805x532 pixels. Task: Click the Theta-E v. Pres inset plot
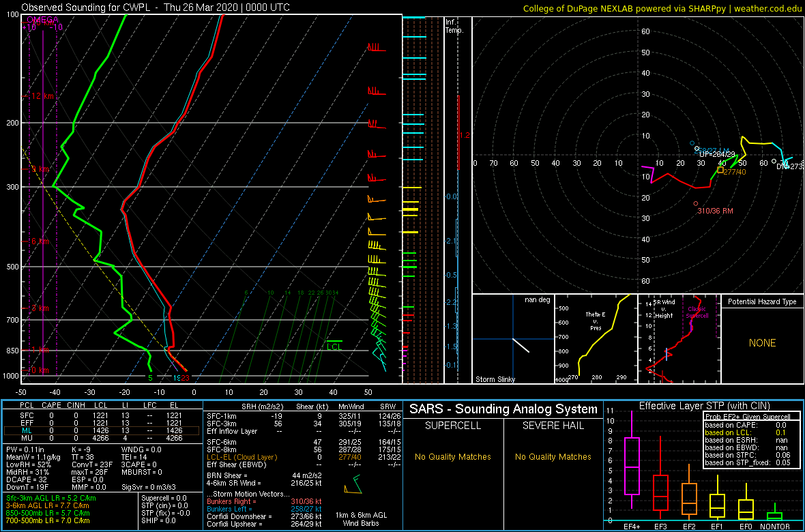point(596,339)
